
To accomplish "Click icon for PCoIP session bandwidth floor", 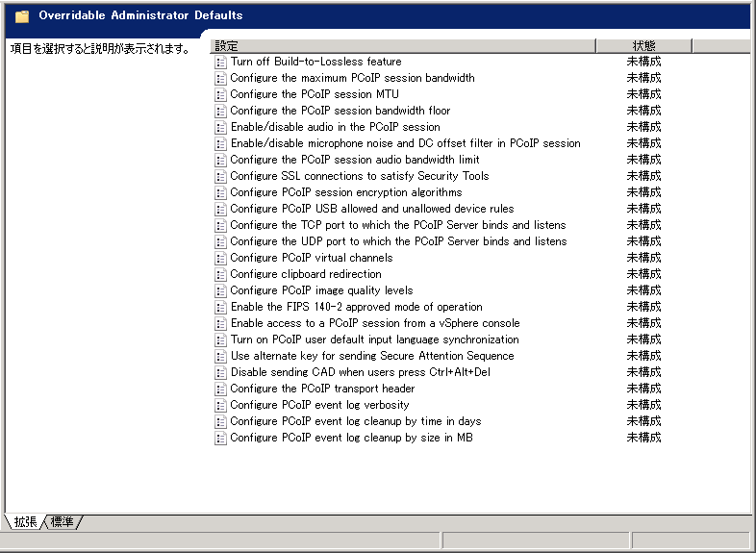I will 220,111.
